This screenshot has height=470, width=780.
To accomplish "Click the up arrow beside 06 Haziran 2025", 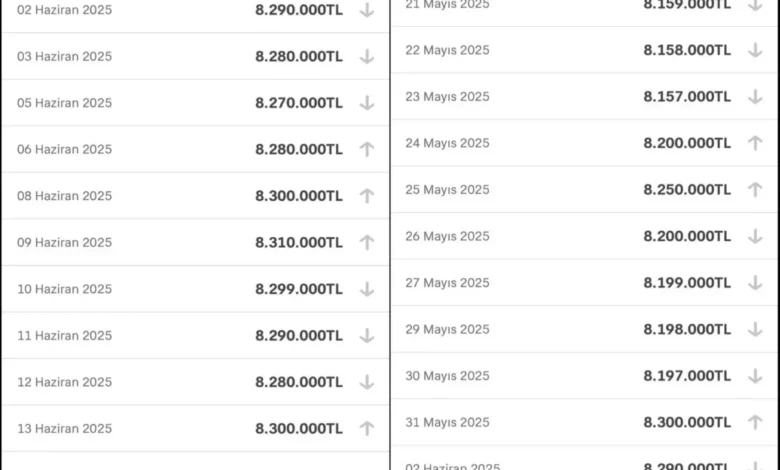I will tap(367, 149).
